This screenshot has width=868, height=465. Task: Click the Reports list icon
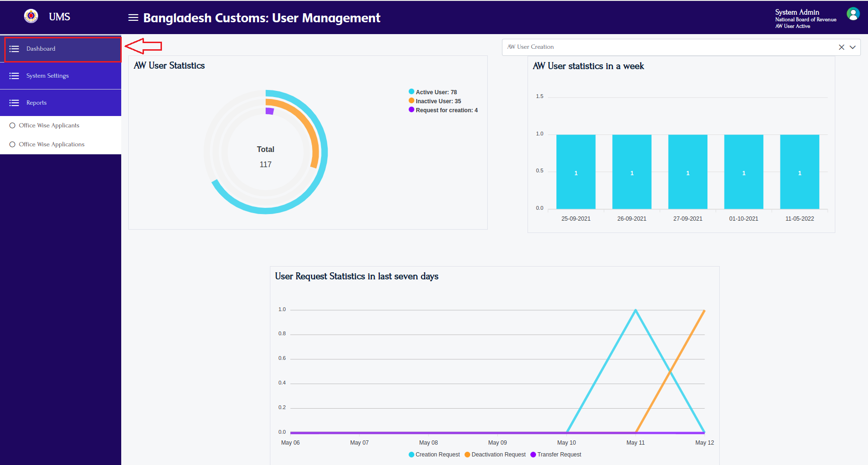click(x=14, y=103)
